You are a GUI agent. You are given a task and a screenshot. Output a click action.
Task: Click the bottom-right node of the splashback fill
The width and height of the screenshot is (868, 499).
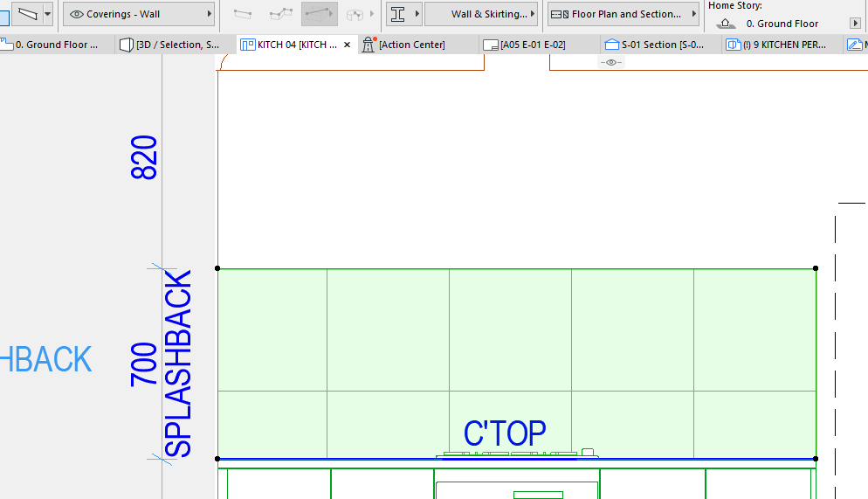pos(816,459)
